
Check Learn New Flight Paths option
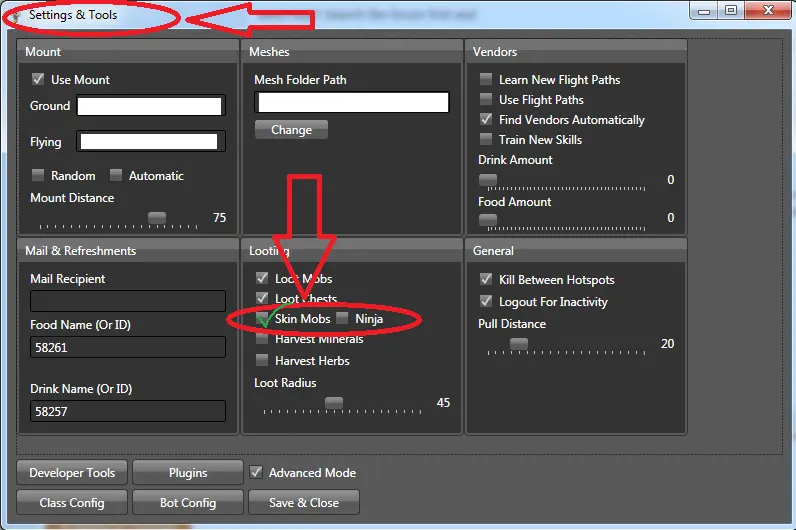486,79
